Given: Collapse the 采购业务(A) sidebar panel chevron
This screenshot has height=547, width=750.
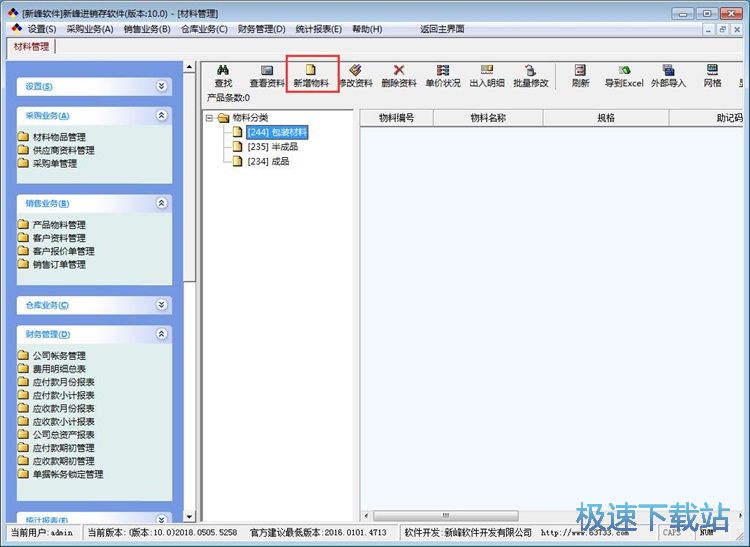Looking at the screenshot, I should click(162, 115).
